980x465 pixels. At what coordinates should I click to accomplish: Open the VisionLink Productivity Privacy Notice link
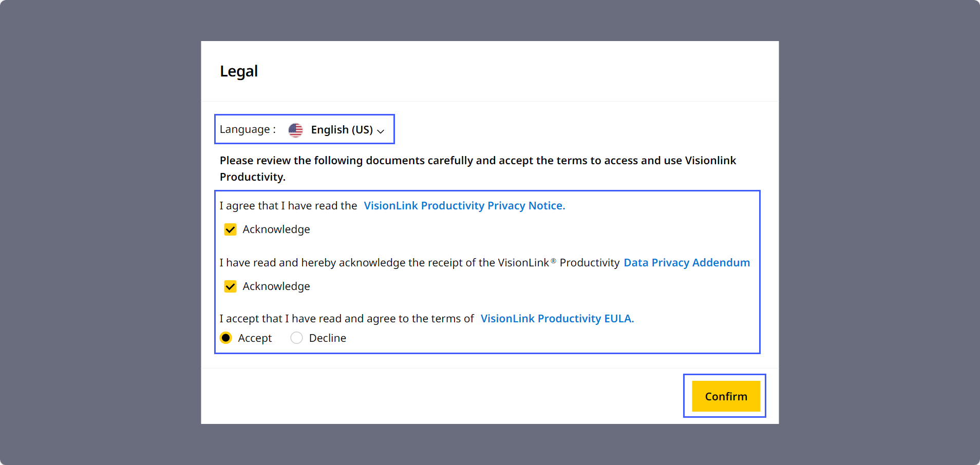(x=463, y=205)
